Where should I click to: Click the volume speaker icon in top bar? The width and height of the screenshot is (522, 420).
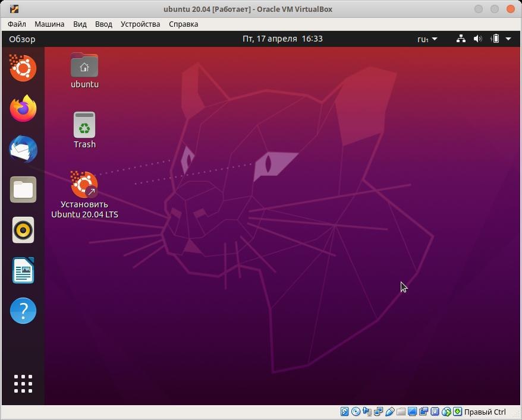(478, 39)
